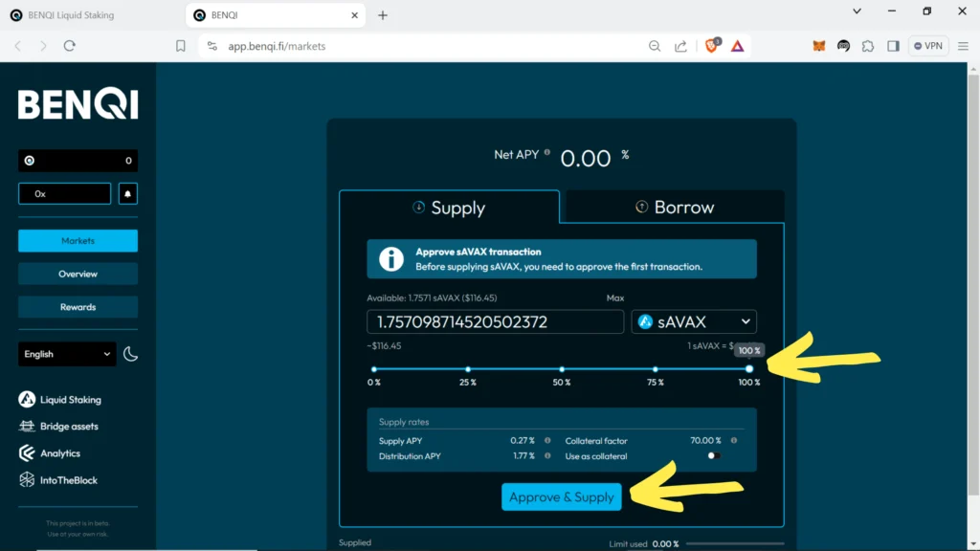Open the VPN dropdown button
The height and width of the screenshot is (551, 980).
coord(928,45)
